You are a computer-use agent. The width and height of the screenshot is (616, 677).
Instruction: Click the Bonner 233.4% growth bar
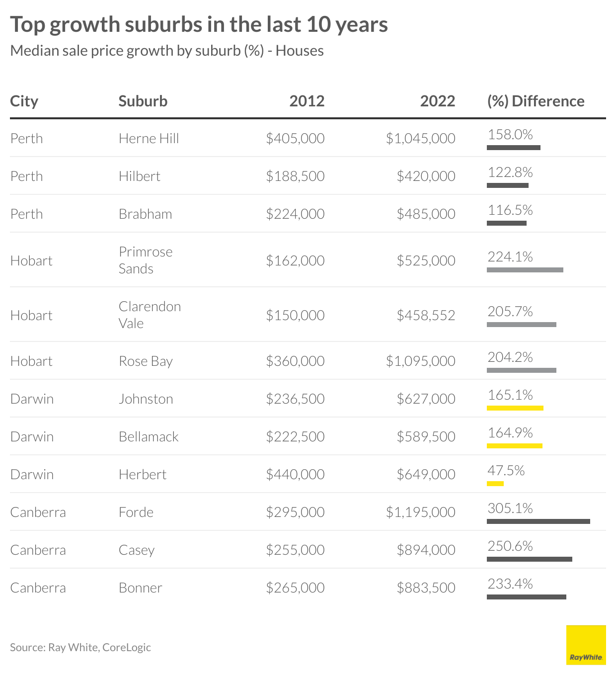point(526,597)
